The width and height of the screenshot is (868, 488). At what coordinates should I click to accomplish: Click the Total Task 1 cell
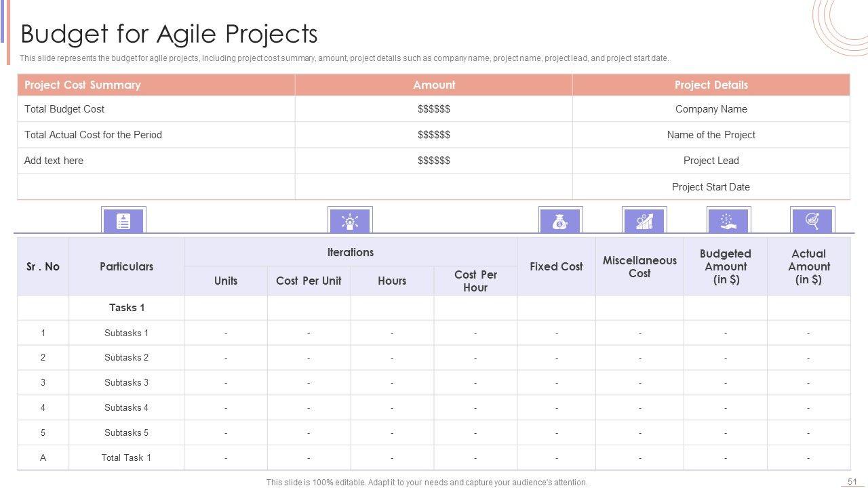126,457
